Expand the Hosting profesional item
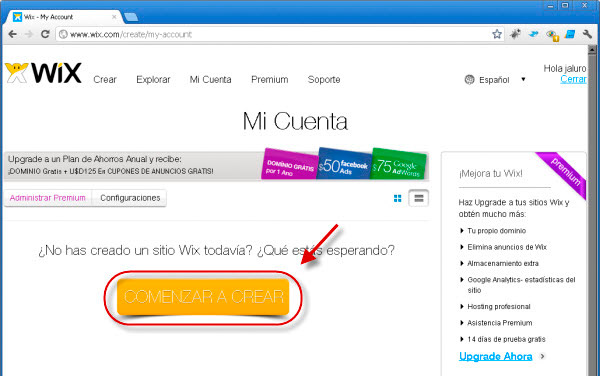The height and width of the screenshot is (376, 600). coord(495,306)
